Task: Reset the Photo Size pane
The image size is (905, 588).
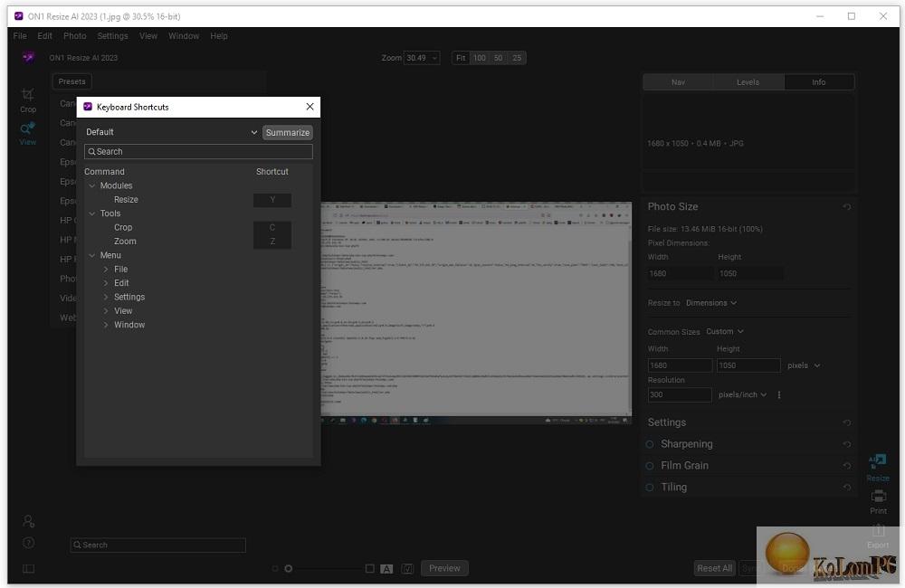Action: click(x=847, y=206)
